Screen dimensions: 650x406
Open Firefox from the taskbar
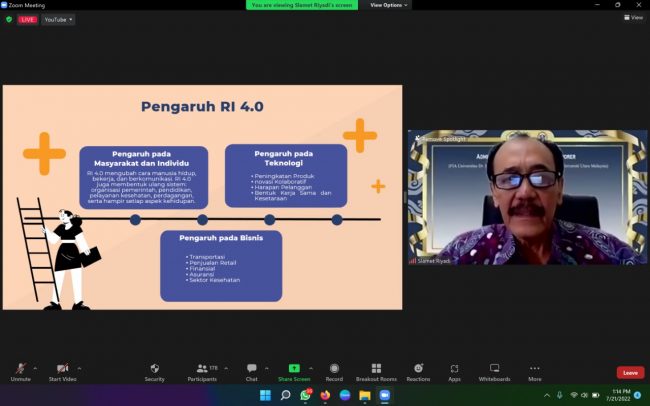[x=325, y=395]
